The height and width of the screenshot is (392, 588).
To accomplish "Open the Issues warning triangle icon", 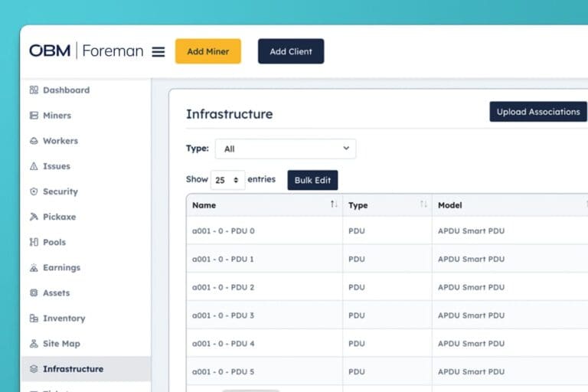I will click(34, 166).
